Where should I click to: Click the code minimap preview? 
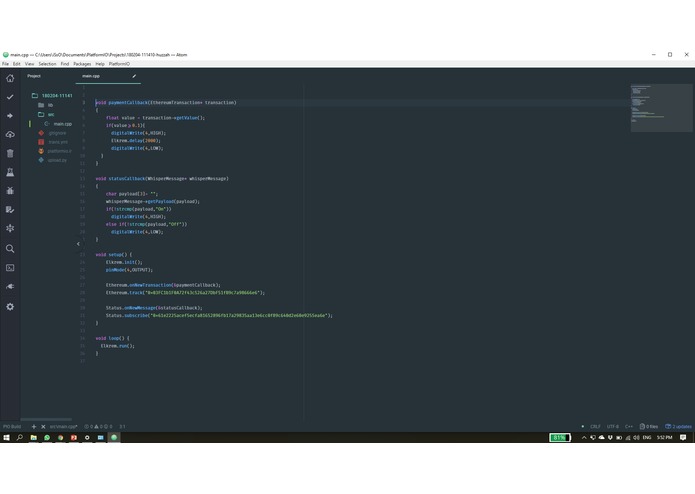pyautogui.click(x=661, y=108)
